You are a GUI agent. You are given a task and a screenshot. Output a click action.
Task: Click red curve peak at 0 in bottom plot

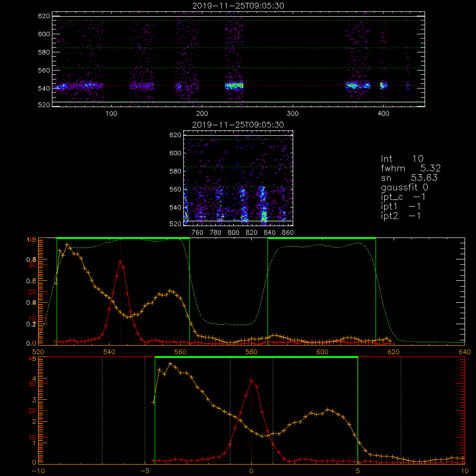(251, 380)
